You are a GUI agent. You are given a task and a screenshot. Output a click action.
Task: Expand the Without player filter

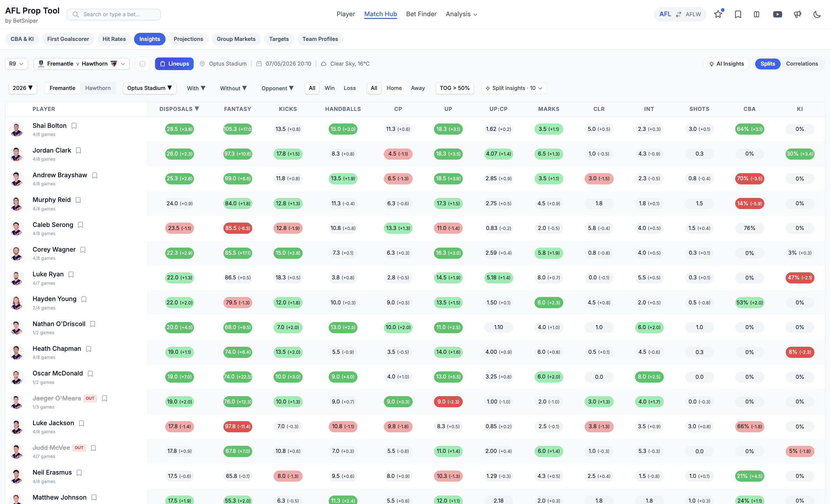click(233, 88)
